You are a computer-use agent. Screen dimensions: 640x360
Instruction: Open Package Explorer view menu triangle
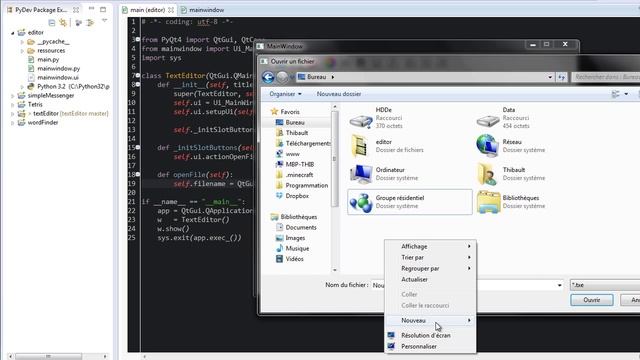coord(104,20)
